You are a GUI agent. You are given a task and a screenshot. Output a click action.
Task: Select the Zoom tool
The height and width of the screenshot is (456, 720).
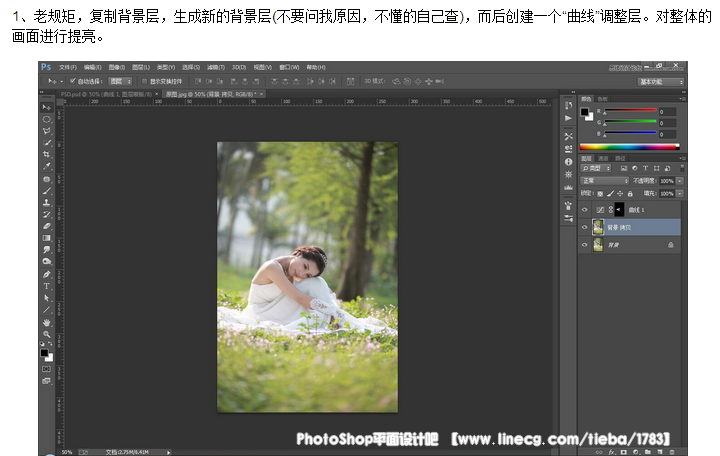[46, 334]
